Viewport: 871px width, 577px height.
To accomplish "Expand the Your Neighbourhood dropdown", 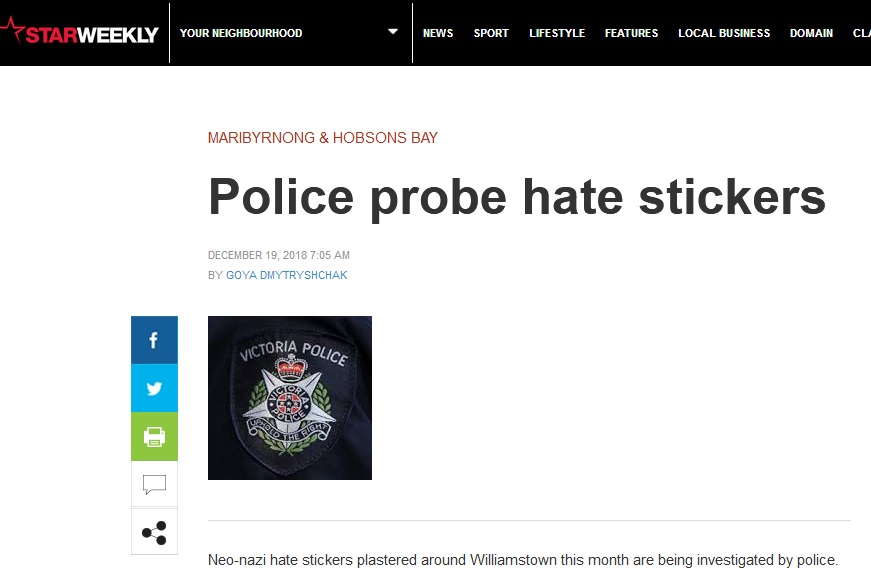I will pyautogui.click(x=291, y=33).
